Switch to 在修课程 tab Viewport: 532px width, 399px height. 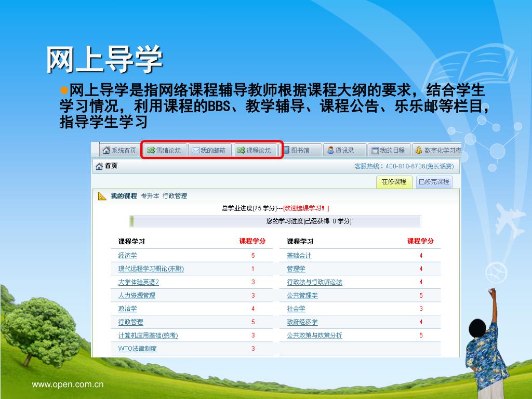394,182
